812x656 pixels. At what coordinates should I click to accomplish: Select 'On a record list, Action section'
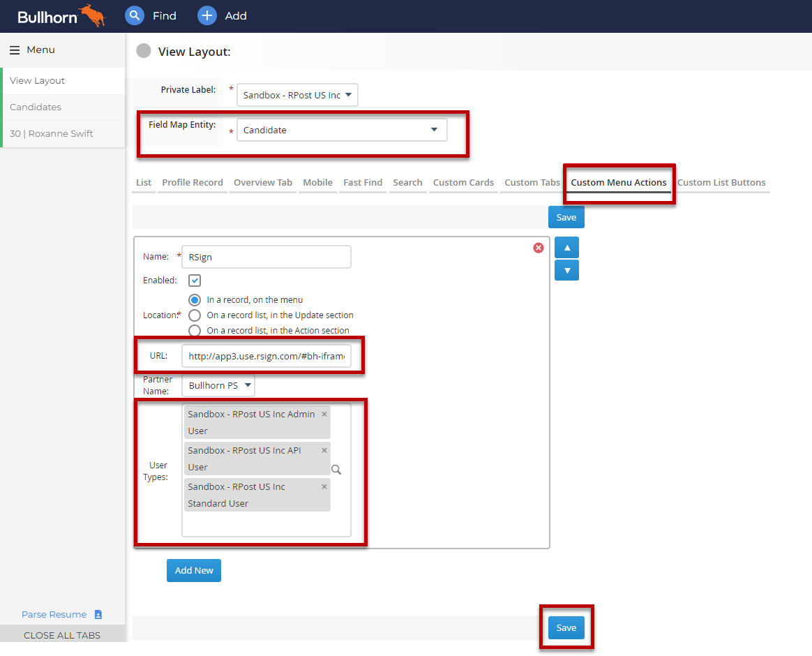pyautogui.click(x=195, y=331)
